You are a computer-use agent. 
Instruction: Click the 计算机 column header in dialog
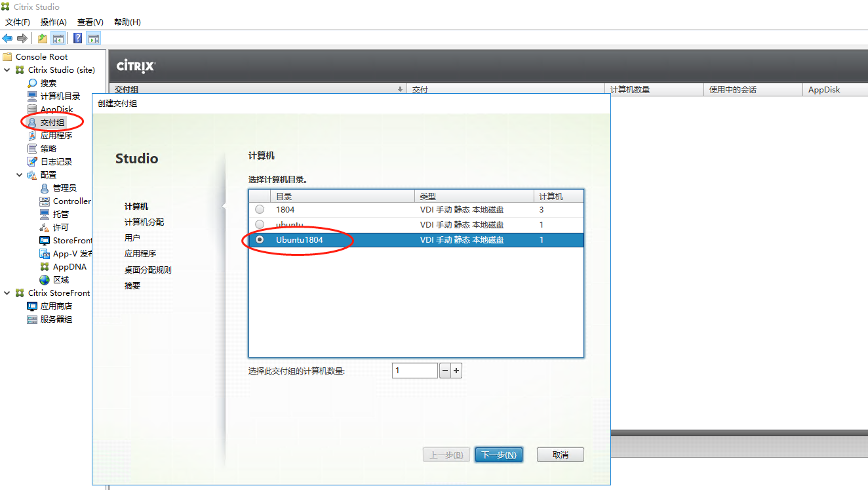pos(559,196)
